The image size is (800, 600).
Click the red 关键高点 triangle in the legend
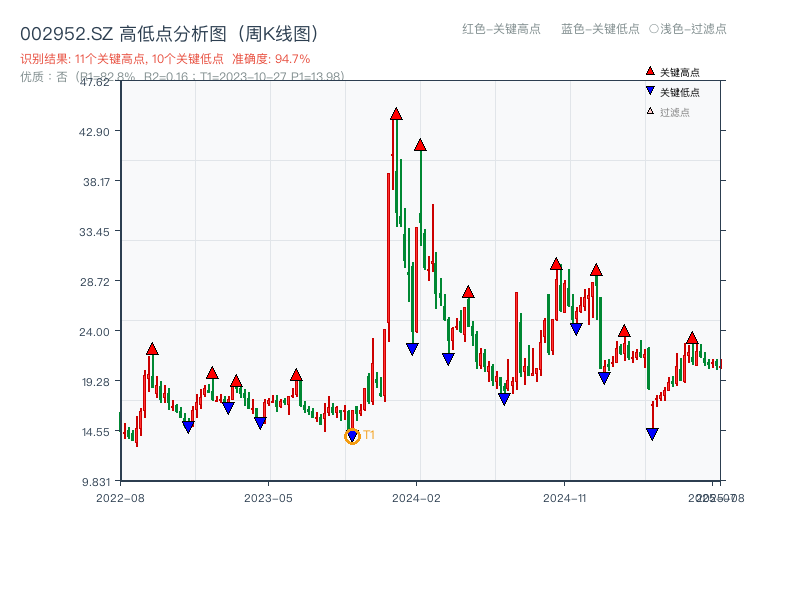[x=650, y=71]
